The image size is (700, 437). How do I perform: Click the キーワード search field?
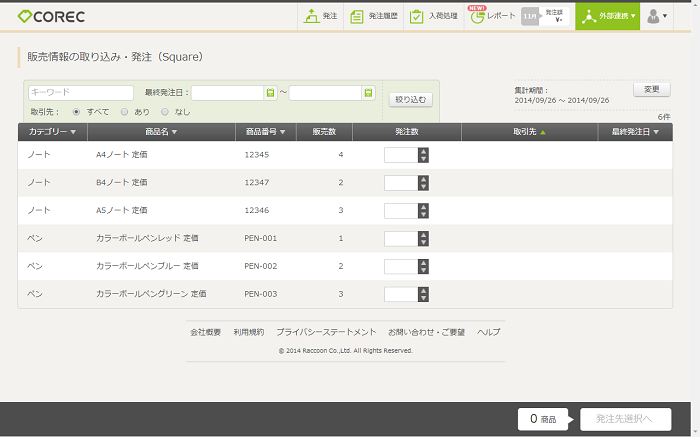(x=80, y=93)
